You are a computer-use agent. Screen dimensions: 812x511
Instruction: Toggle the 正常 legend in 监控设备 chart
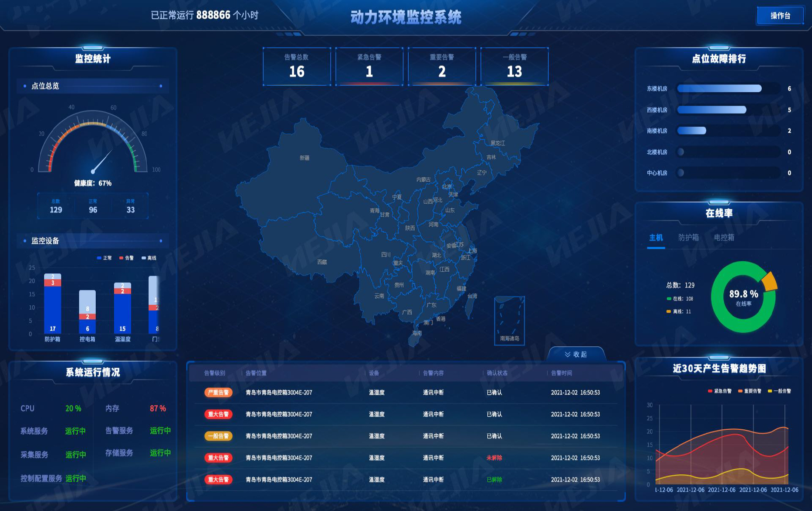[104, 258]
